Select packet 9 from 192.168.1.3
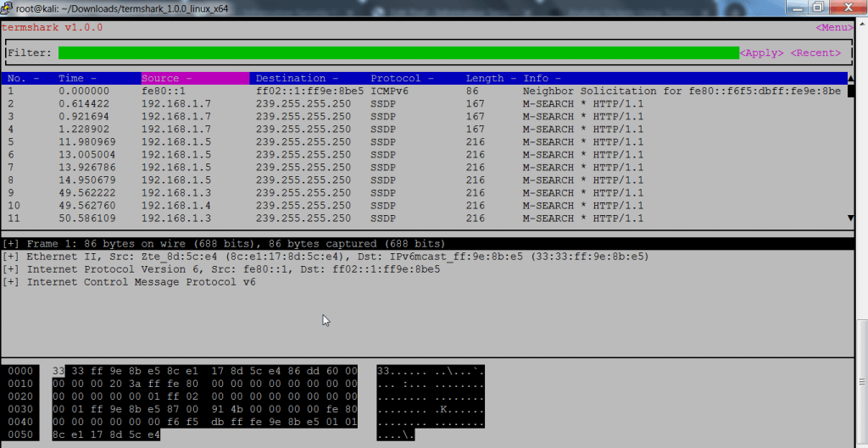Viewport: 868px width, 448px height. [424, 193]
